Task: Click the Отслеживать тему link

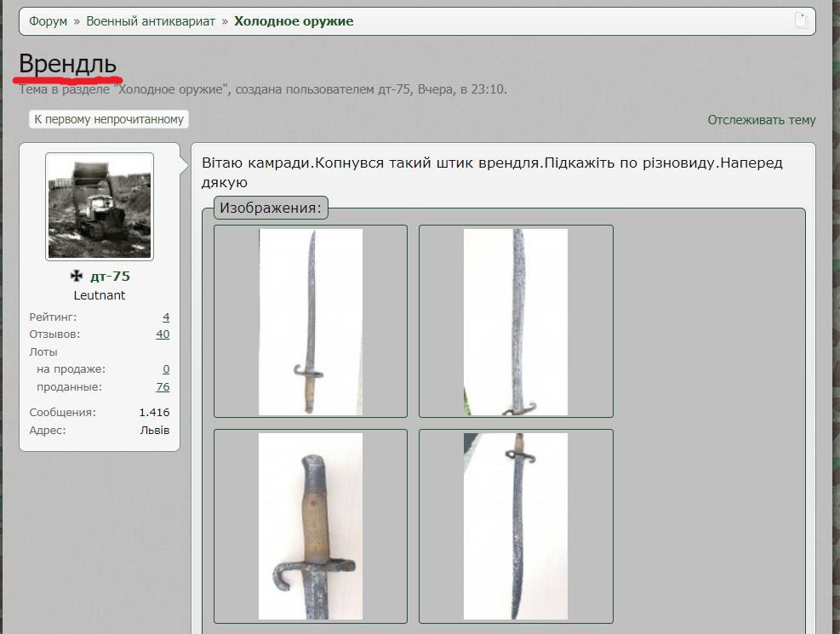Action: pyautogui.click(x=761, y=120)
